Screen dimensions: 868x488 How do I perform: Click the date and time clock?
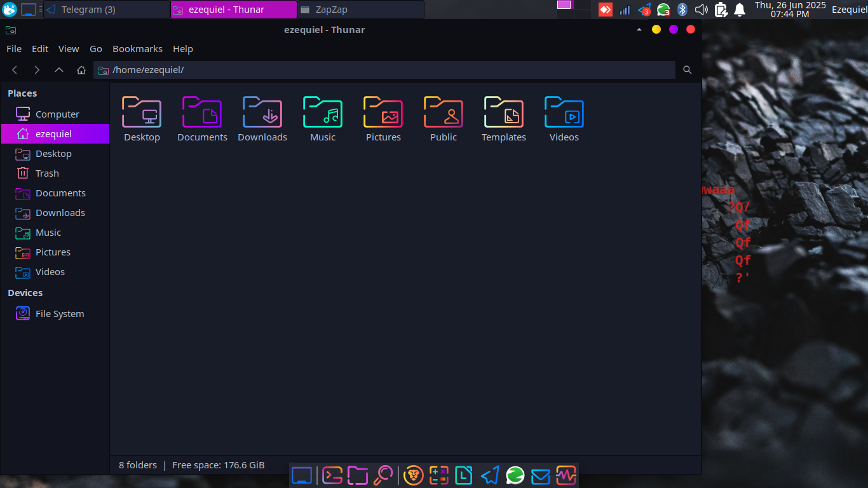[790, 10]
